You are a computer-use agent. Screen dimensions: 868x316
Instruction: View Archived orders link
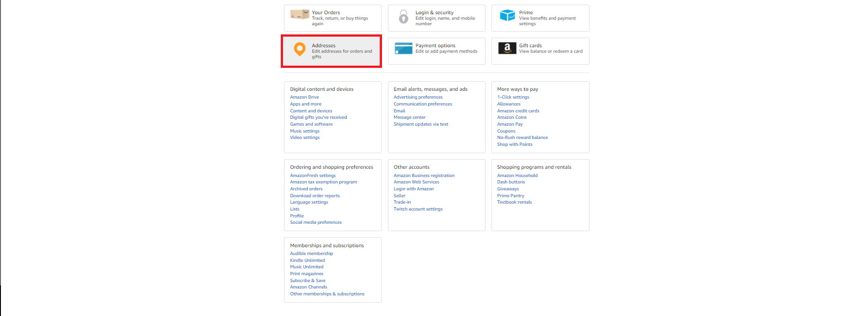click(306, 189)
